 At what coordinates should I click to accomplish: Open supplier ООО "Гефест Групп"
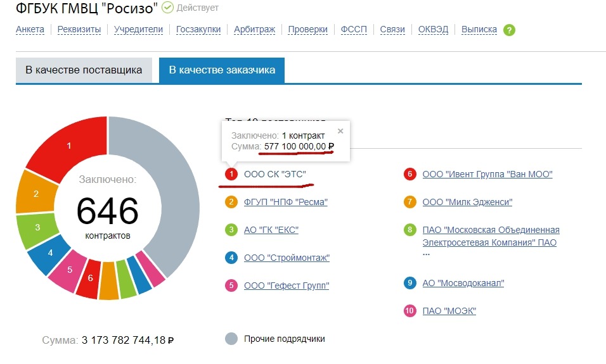(x=287, y=286)
